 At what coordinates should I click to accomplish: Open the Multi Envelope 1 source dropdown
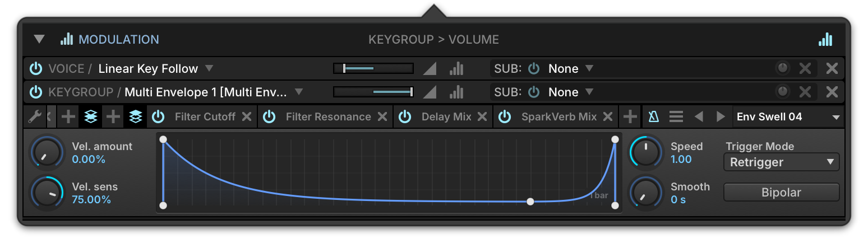[x=299, y=92]
